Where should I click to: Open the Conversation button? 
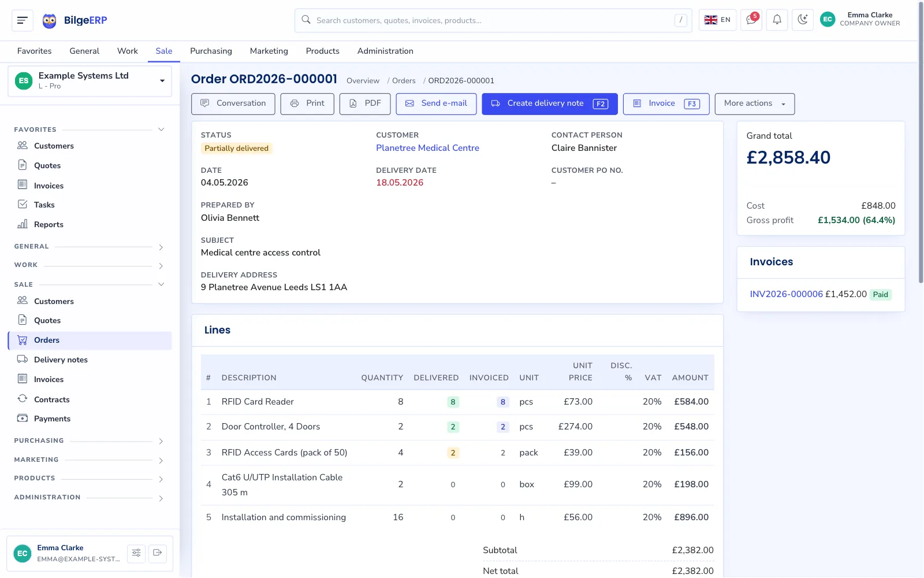(x=233, y=104)
